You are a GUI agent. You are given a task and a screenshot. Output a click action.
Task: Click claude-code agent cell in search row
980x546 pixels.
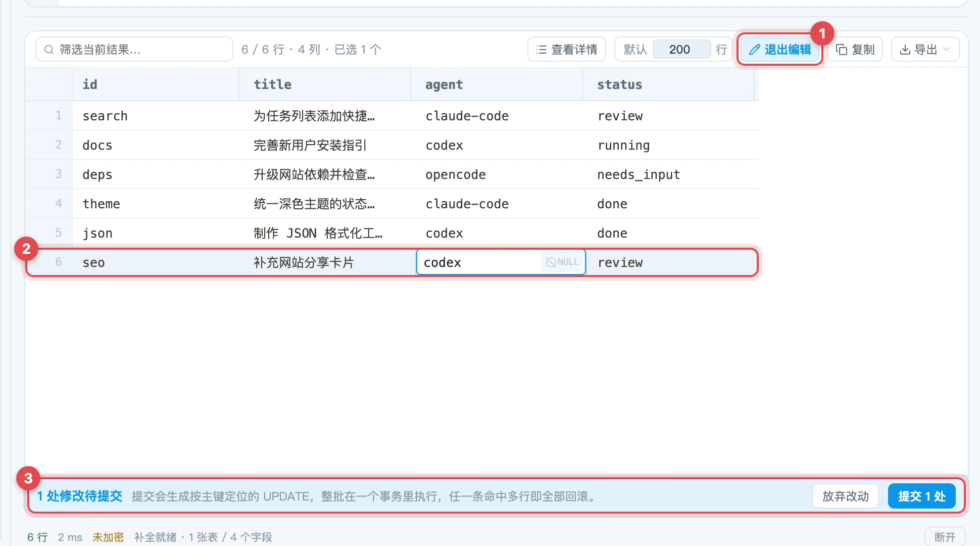coord(497,116)
